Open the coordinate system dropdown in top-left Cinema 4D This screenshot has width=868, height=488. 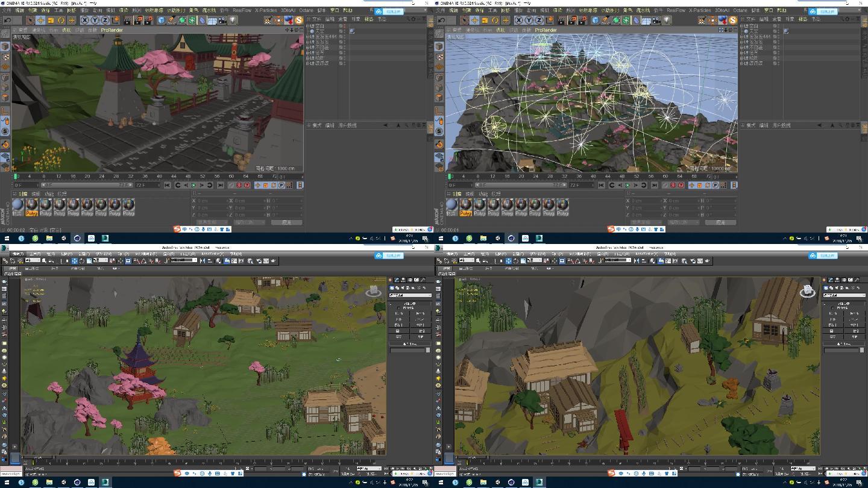tap(211, 222)
